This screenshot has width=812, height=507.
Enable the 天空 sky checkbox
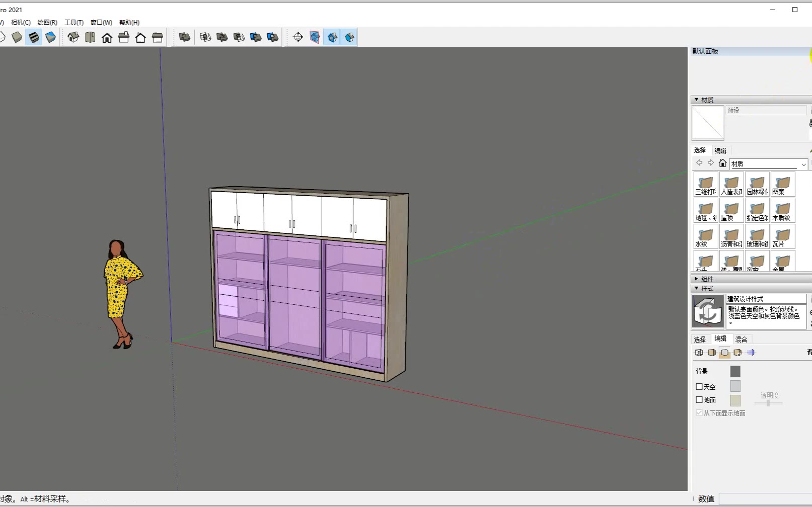[699, 387]
